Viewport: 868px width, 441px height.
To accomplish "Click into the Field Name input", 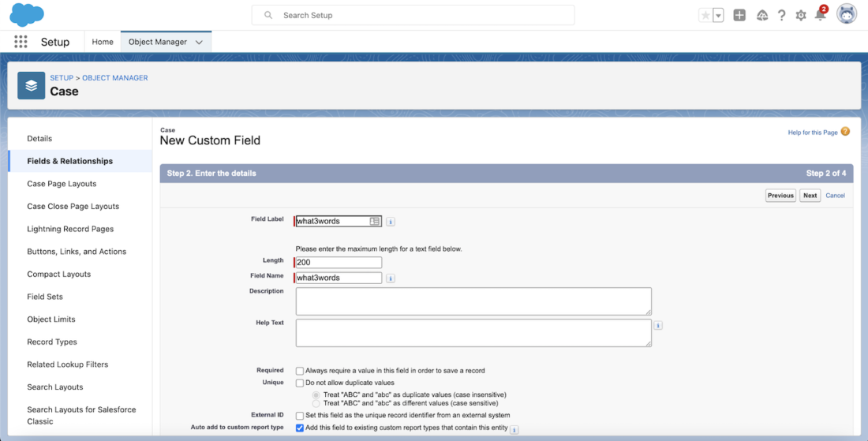I will [x=339, y=278].
